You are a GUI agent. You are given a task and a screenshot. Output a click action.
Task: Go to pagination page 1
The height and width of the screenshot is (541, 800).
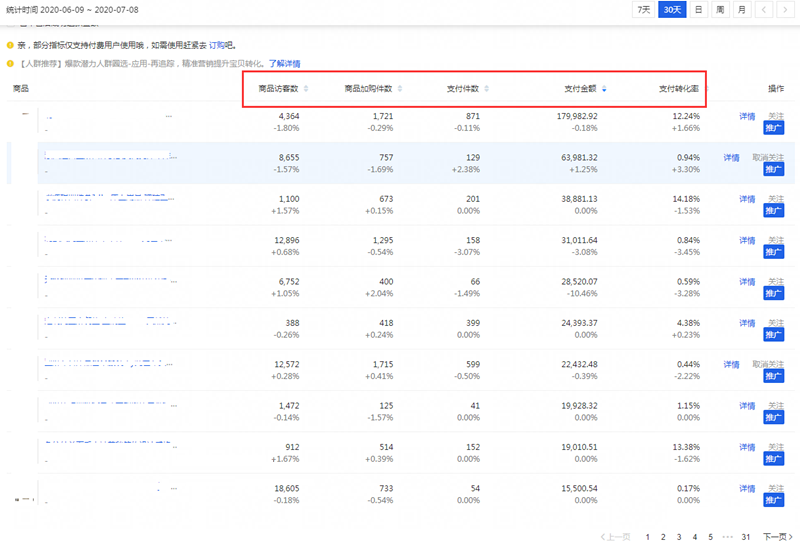click(x=647, y=536)
